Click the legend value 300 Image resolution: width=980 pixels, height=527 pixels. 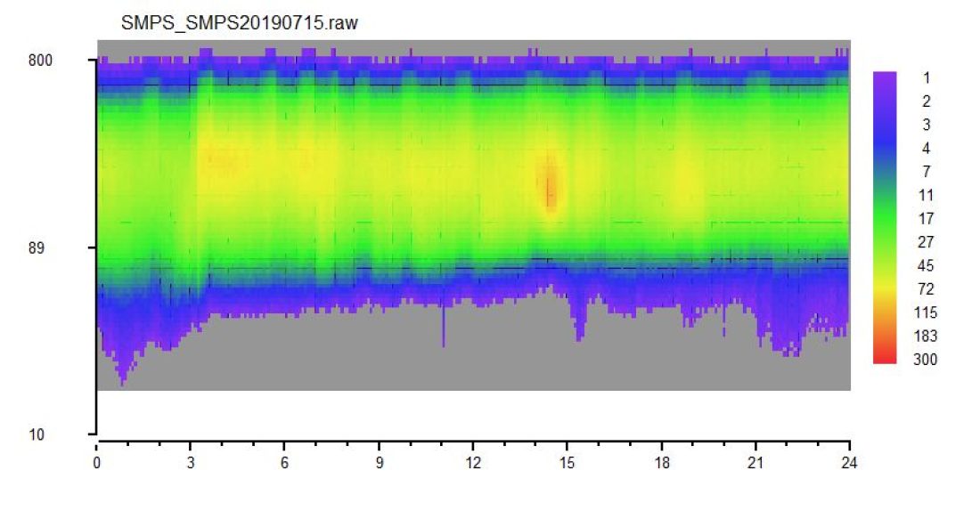[926, 360]
